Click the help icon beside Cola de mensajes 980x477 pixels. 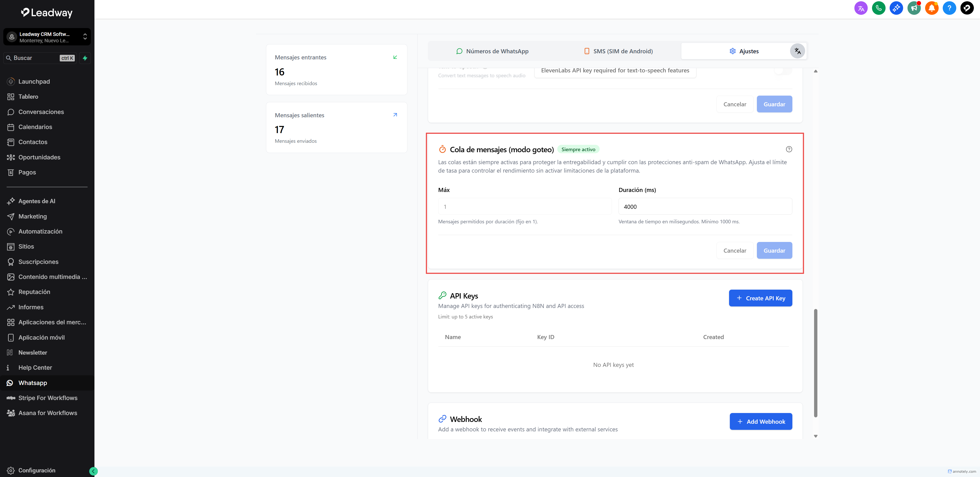(789, 149)
